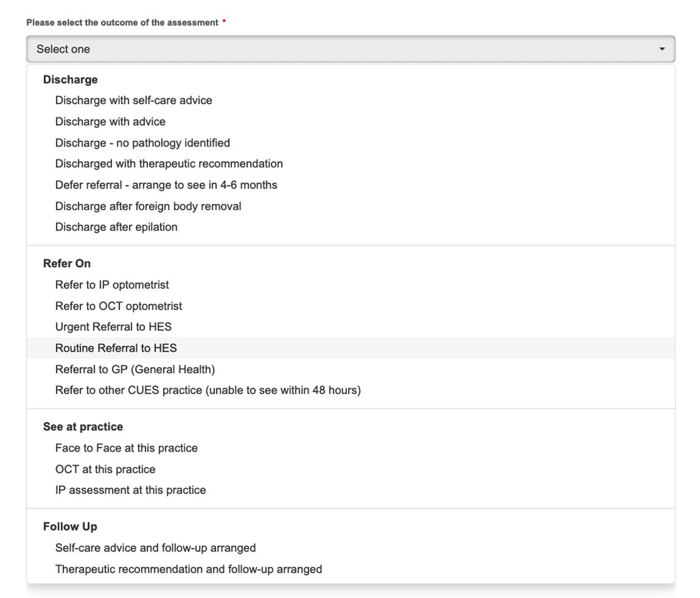
Task: Choose 'Refer to OCT optometrist'
Action: coord(350,306)
